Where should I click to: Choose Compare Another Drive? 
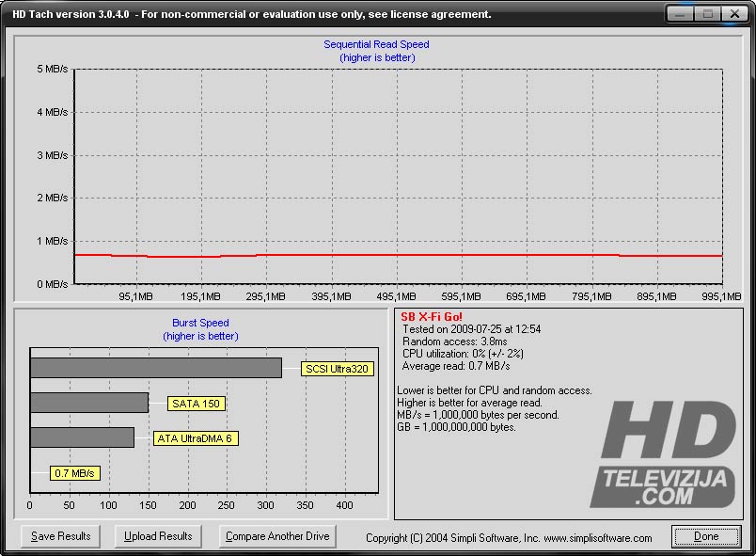(x=277, y=536)
